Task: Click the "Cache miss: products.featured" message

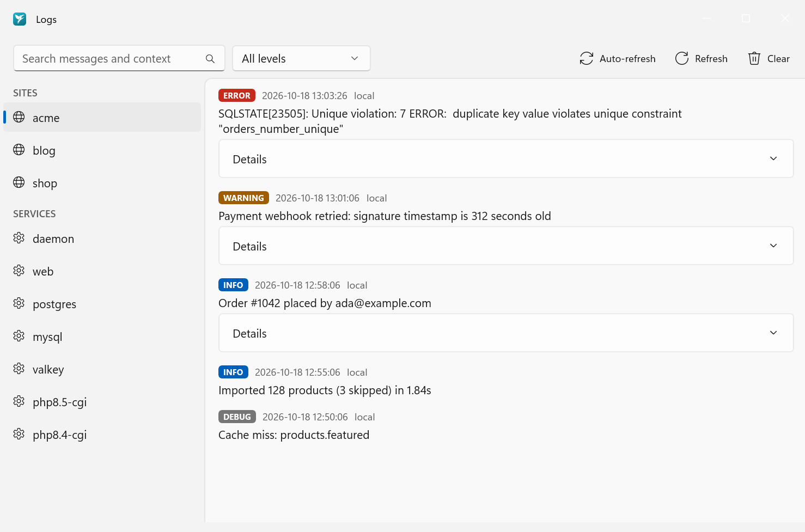Action: click(x=294, y=435)
